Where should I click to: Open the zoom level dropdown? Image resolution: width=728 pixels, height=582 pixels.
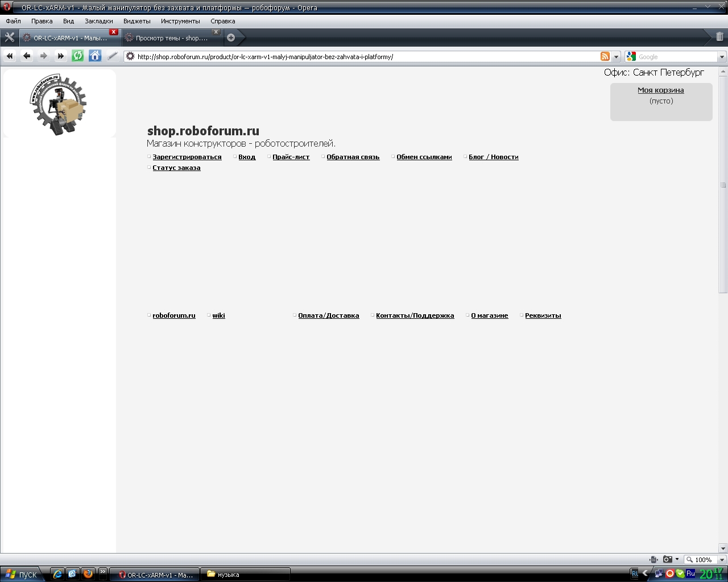[x=722, y=560]
